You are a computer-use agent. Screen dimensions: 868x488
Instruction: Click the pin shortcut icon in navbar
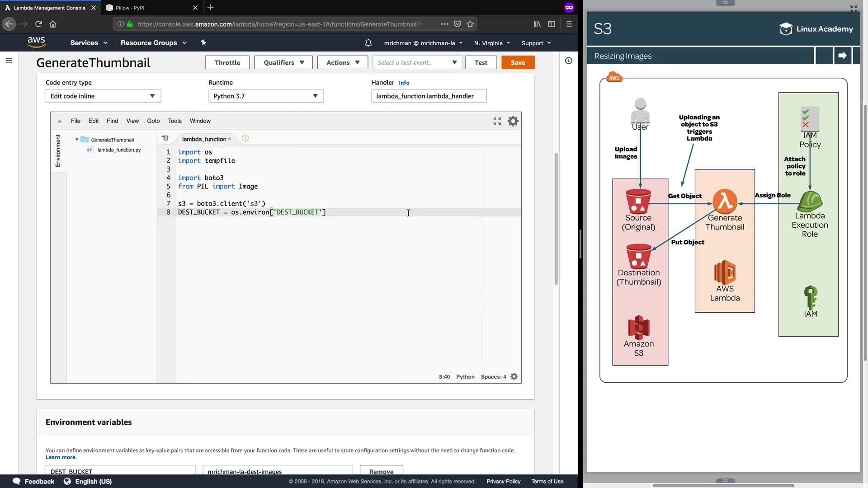[203, 42]
